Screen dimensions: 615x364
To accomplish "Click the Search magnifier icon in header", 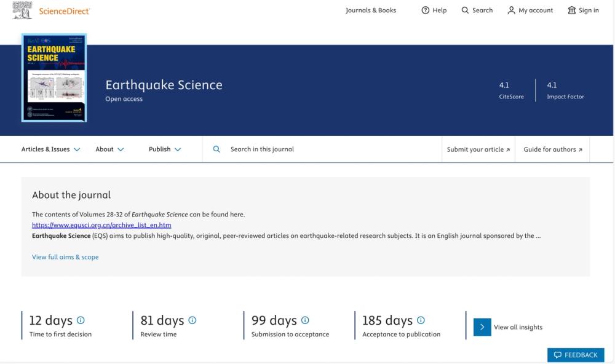I will [465, 10].
